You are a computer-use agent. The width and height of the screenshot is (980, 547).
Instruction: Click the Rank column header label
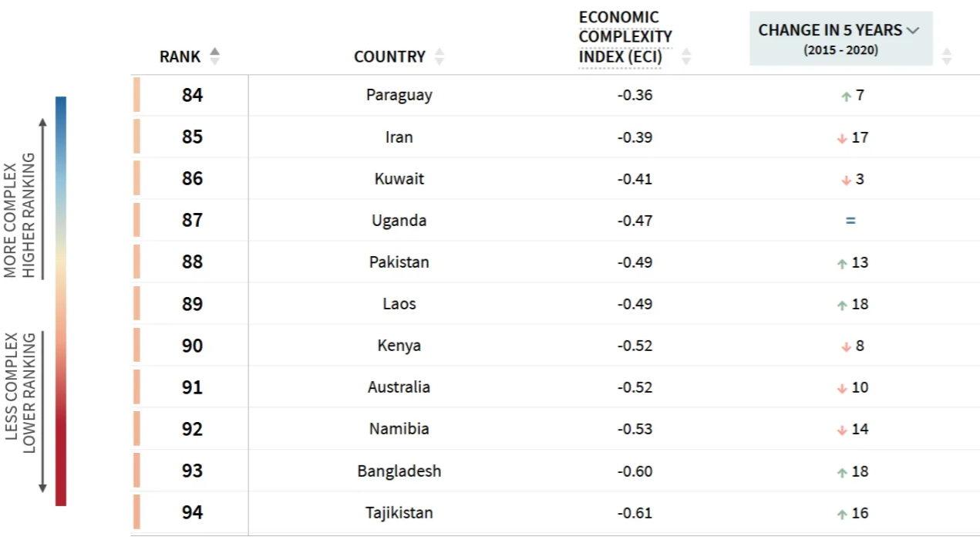pos(180,56)
